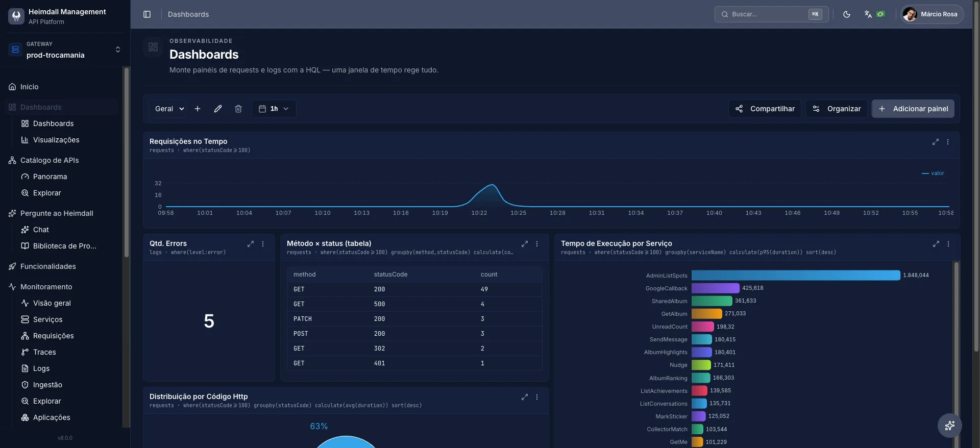This screenshot has height=448, width=980.
Task: Open Márcio Rosa user profile menu
Action: 932,14
